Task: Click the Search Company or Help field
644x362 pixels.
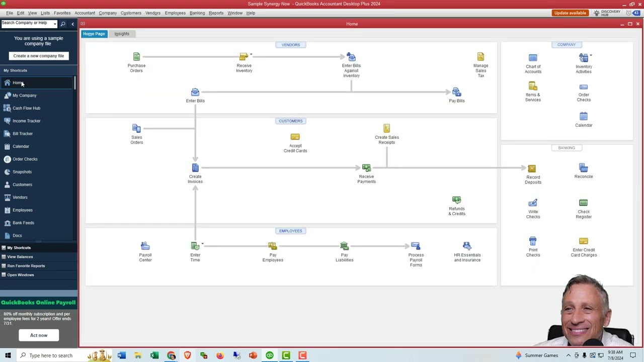Action: point(26,24)
